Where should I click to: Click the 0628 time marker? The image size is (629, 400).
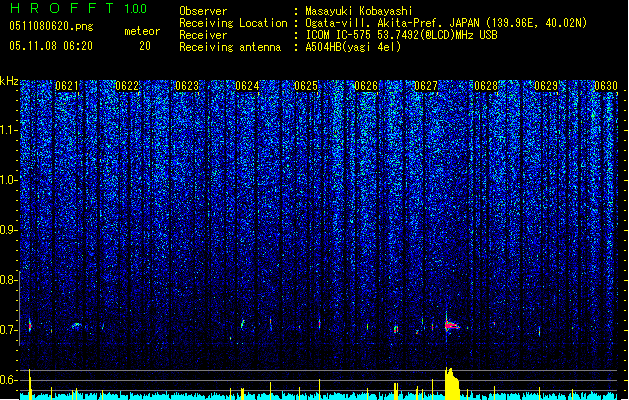(486, 86)
